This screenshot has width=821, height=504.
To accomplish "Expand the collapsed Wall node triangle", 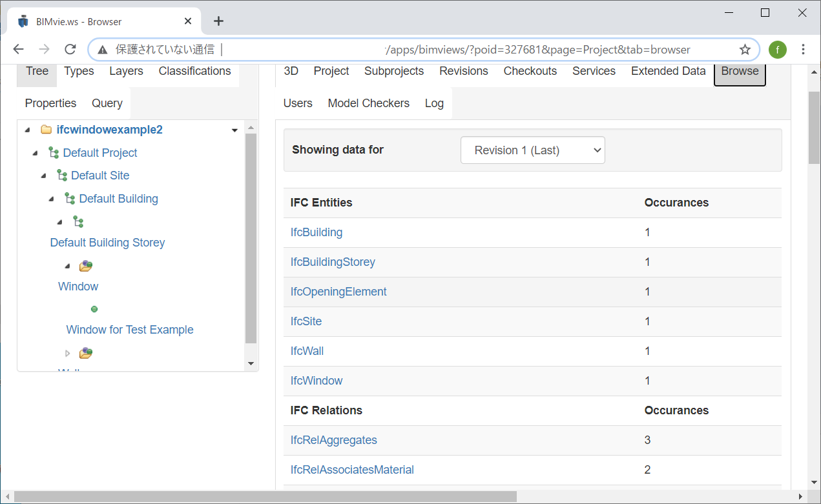I will pyautogui.click(x=67, y=353).
